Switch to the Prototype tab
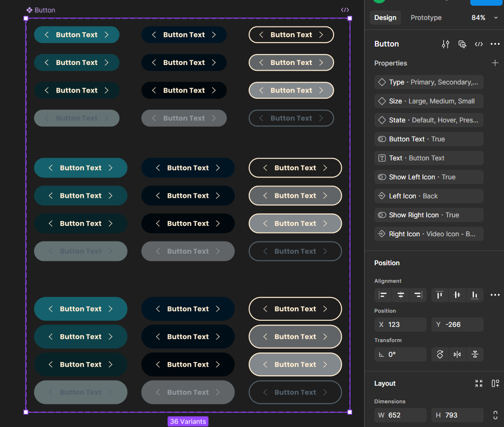This screenshot has width=504, height=427. click(x=426, y=18)
